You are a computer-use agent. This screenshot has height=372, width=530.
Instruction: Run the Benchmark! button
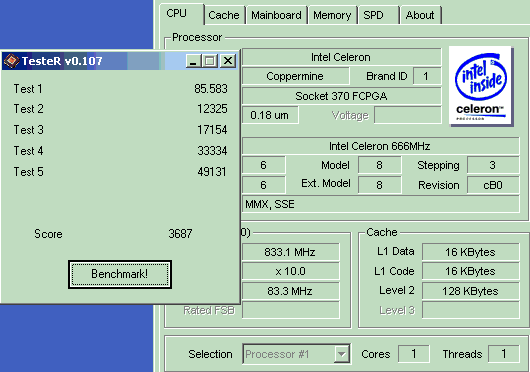click(x=120, y=274)
